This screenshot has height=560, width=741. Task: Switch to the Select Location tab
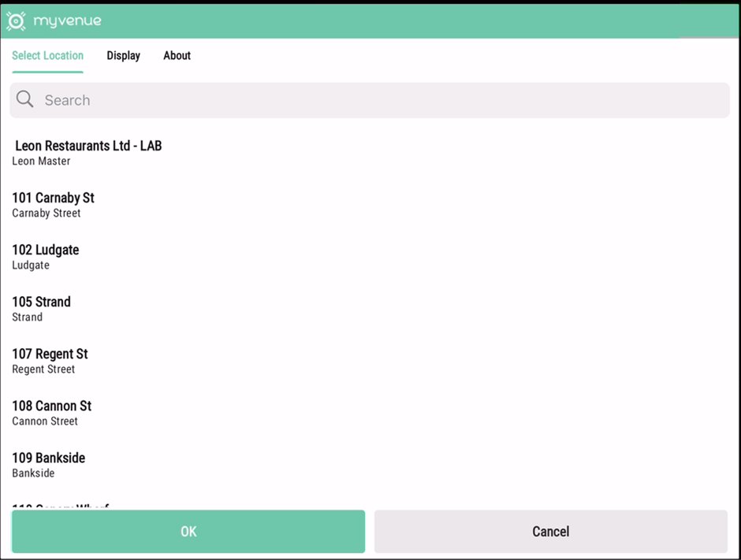[47, 56]
